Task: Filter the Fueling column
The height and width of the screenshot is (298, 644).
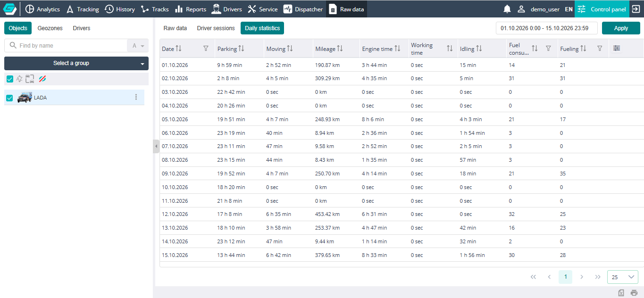Action: 600,48
